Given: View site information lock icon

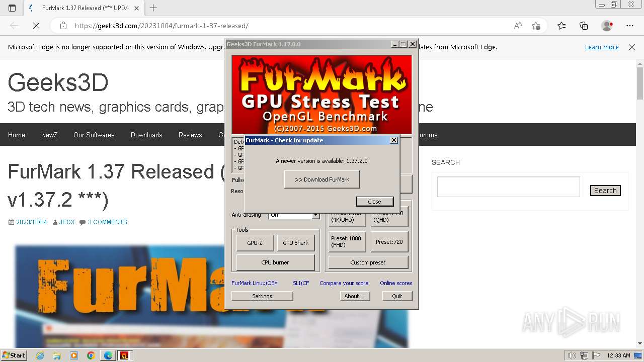Looking at the screenshot, I should coord(63,26).
